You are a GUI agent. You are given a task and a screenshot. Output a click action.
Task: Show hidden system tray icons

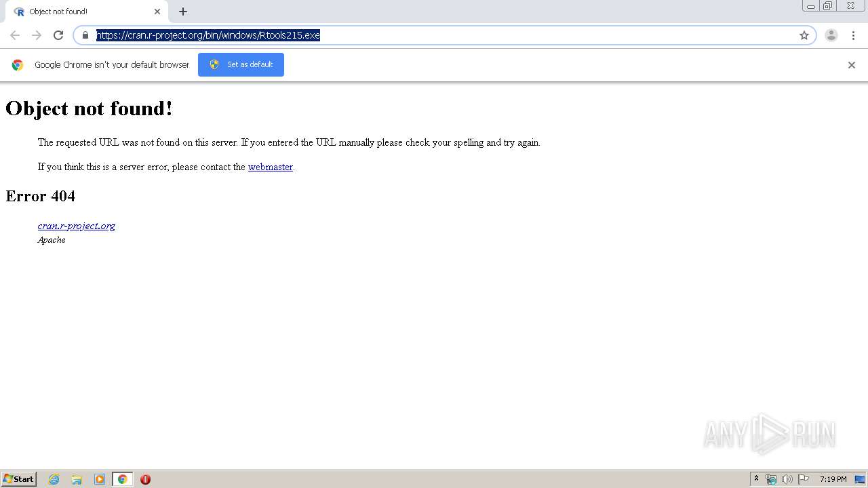coord(756,479)
